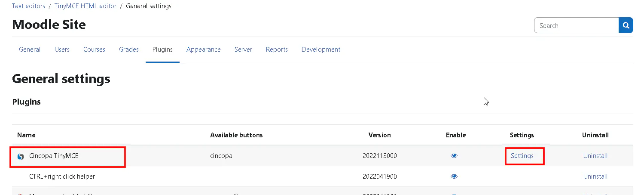Viewport: 644px width, 195px height.
Task: Click the blue search magnifier button
Action: (x=626, y=25)
